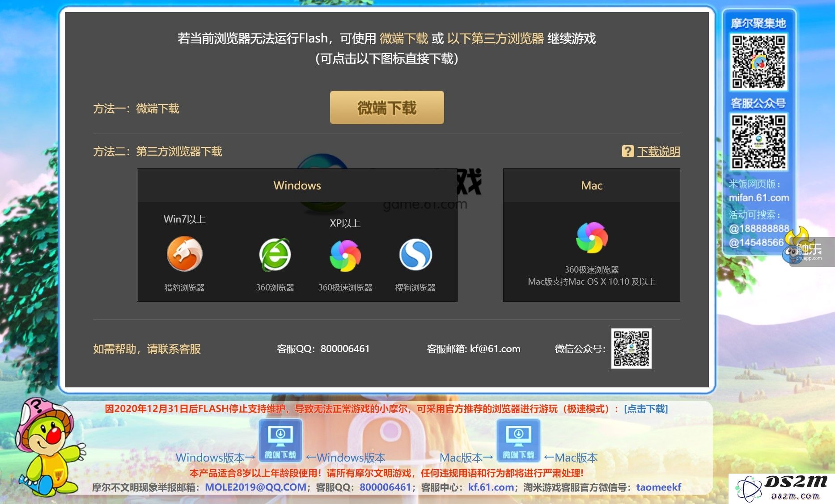Image resolution: width=835 pixels, height=504 pixels.
Task: Click the 客服邮箱 kf@61.com text
Action: [x=474, y=349]
